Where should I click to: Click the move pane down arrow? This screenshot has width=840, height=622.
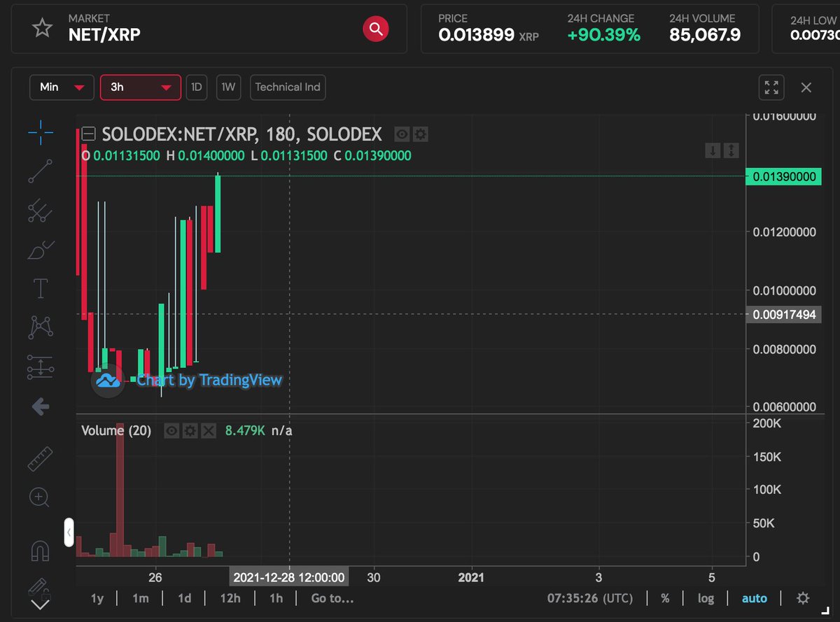[x=712, y=150]
